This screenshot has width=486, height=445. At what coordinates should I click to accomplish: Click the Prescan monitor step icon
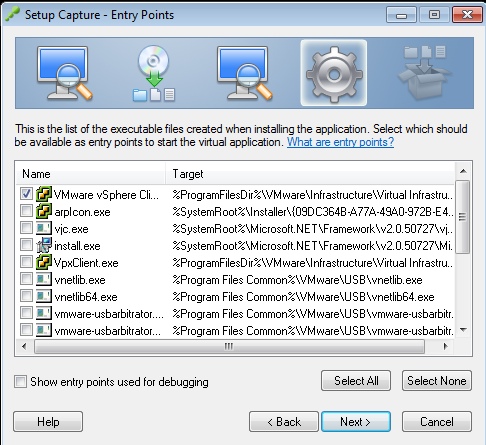[x=64, y=73]
